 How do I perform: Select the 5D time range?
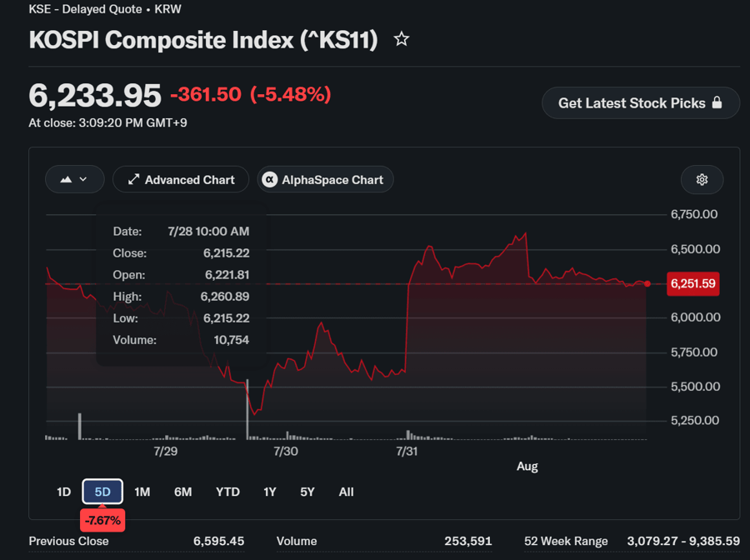coord(102,492)
